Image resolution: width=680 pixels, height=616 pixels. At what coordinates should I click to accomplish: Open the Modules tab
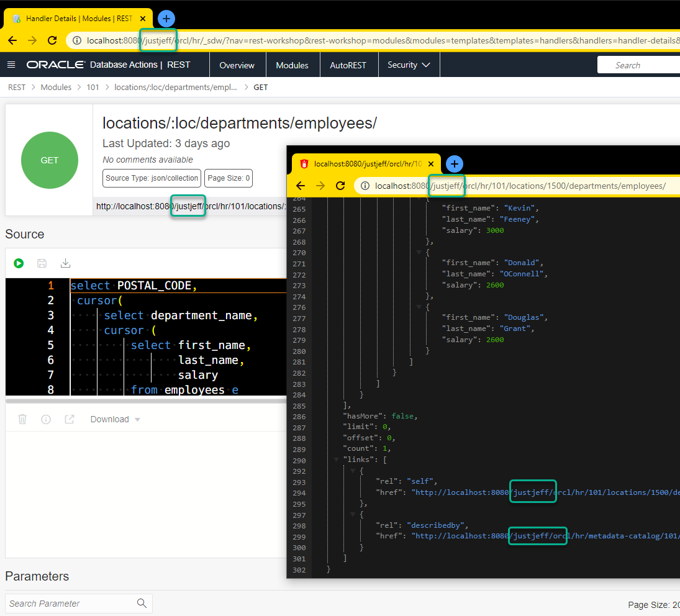pyautogui.click(x=292, y=65)
